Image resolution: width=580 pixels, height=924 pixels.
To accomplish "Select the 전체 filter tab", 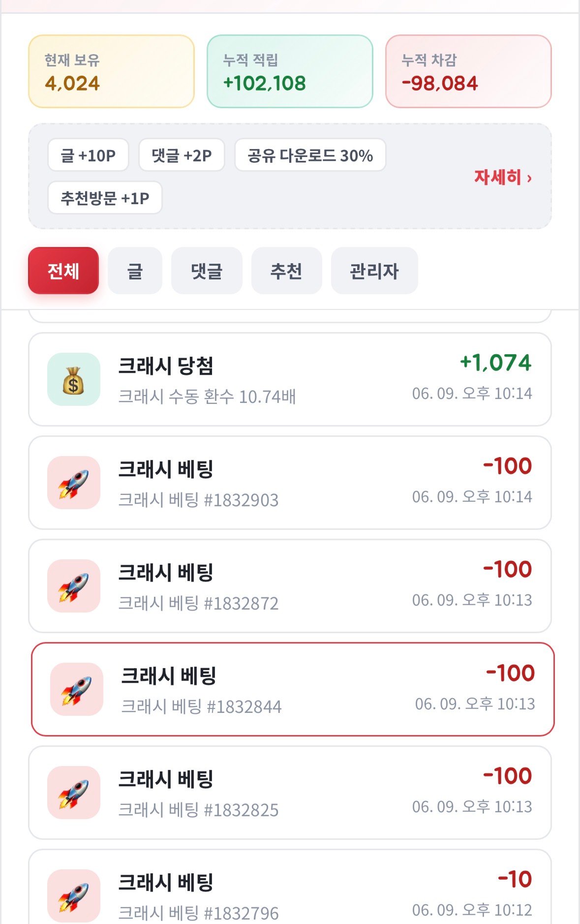I will pos(63,271).
